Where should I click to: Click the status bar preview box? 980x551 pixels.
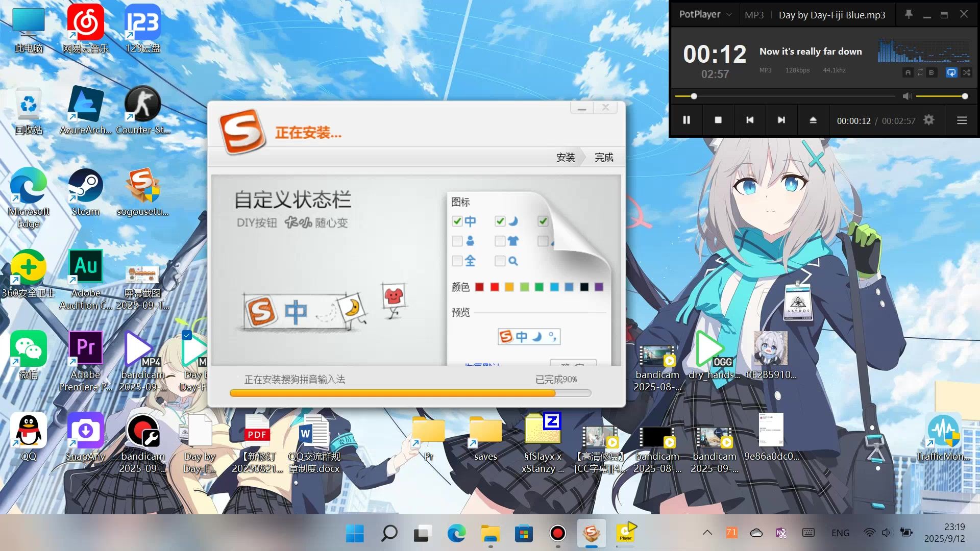[529, 337]
